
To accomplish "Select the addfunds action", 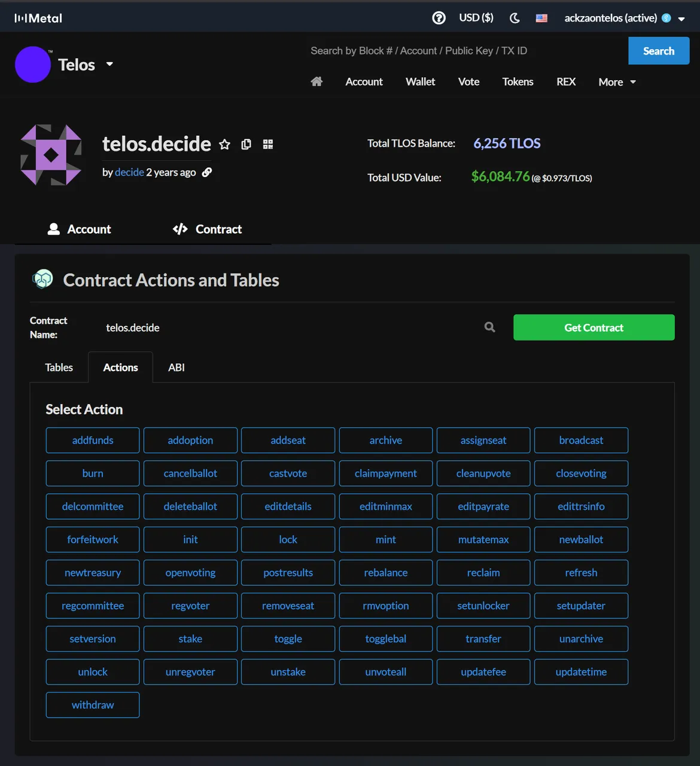I will [x=93, y=440].
